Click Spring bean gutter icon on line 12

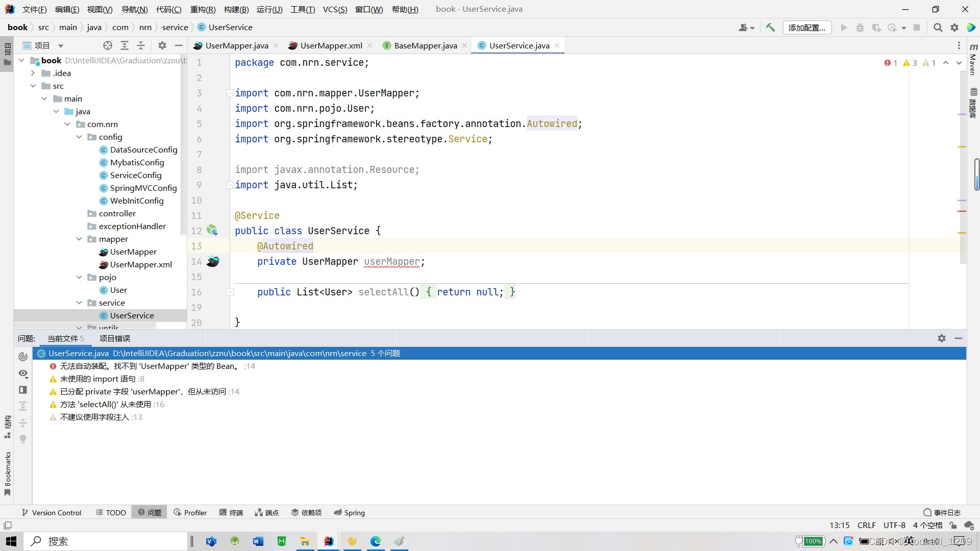pos(212,231)
